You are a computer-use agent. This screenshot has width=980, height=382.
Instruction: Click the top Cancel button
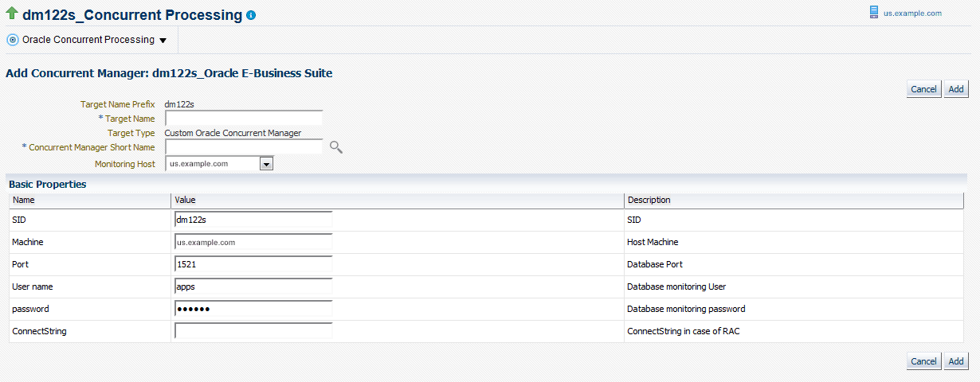923,89
